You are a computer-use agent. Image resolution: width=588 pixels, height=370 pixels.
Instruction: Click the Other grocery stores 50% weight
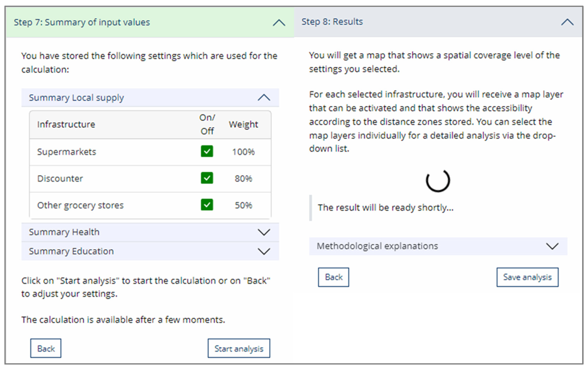(x=243, y=205)
